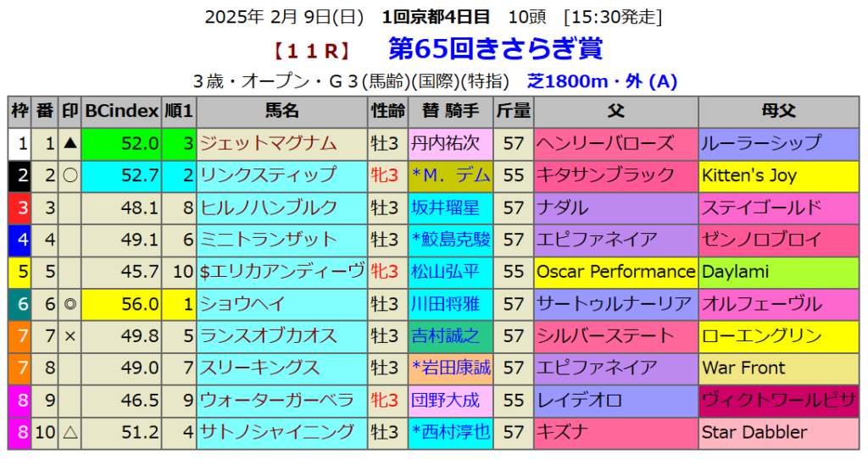Click the ○ mark in リンクスティップ's row

[x=70, y=175]
